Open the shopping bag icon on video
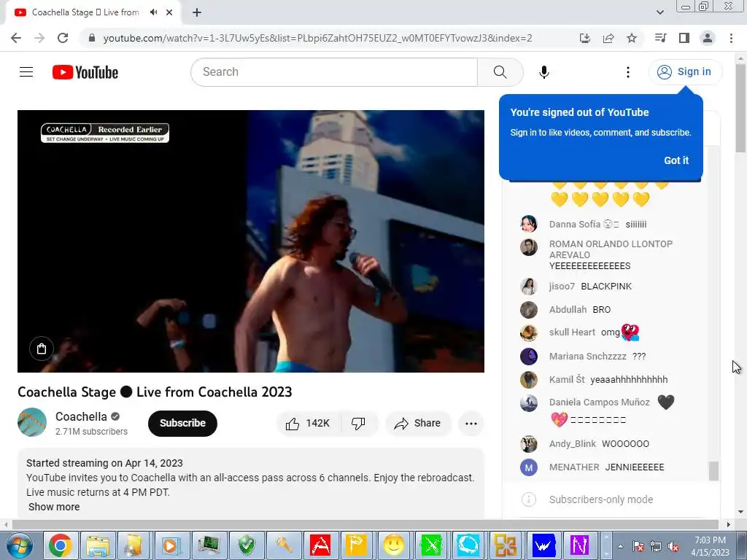 pos(42,349)
